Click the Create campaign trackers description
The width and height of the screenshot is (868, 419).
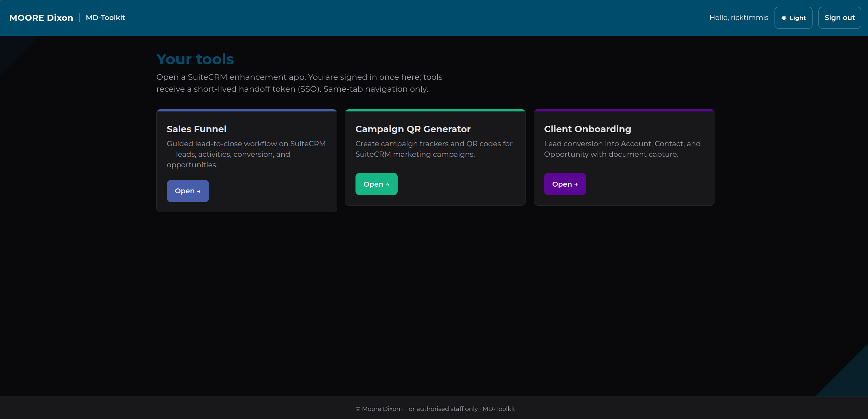(434, 149)
